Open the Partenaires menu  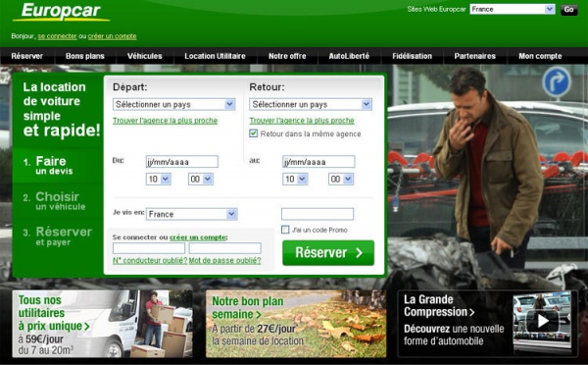click(x=474, y=56)
